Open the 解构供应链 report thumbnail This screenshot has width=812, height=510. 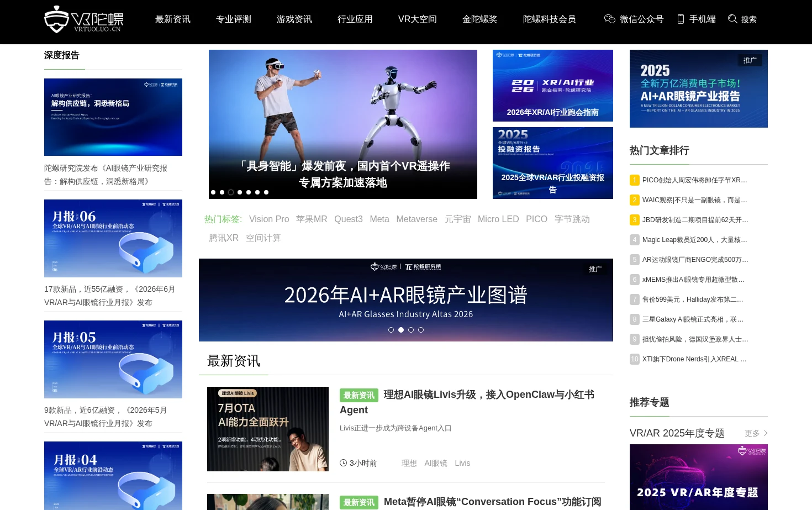[113, 117]
